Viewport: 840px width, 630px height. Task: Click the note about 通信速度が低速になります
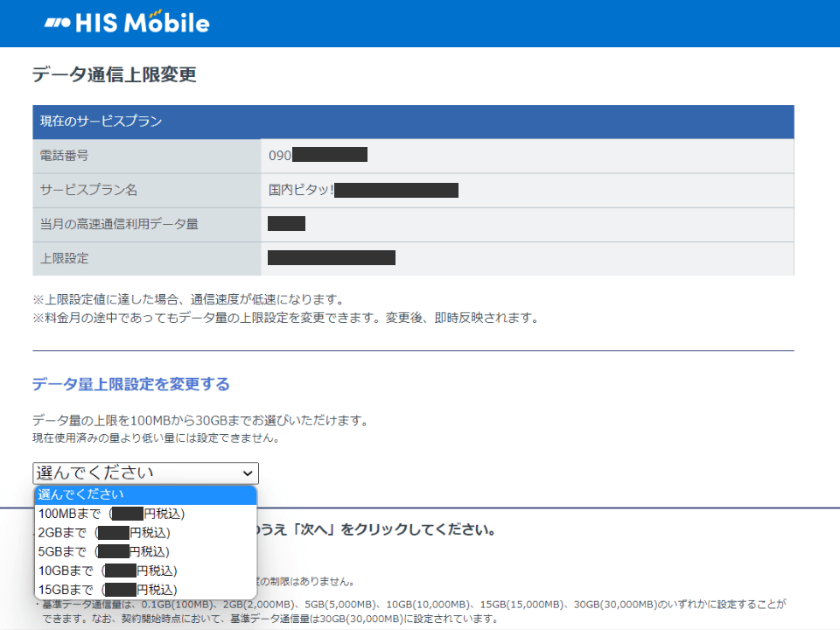coord(188,299)
